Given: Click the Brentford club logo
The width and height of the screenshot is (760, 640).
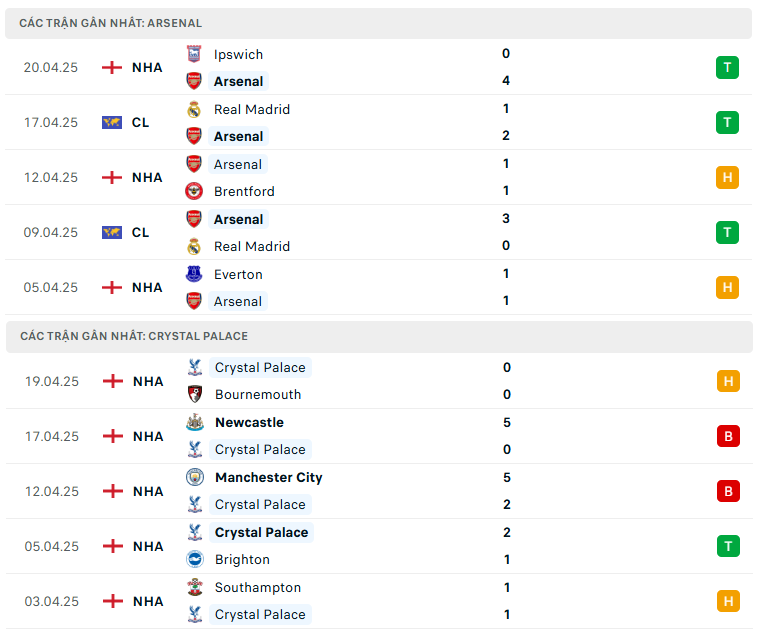Looking at the screenshot, I should (x=194, y=191).
